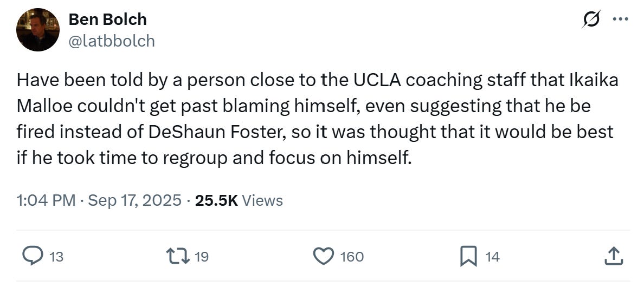Screen dimensions: 644x287
Task: Click the Ben Bolch display name
Action: 107,19
